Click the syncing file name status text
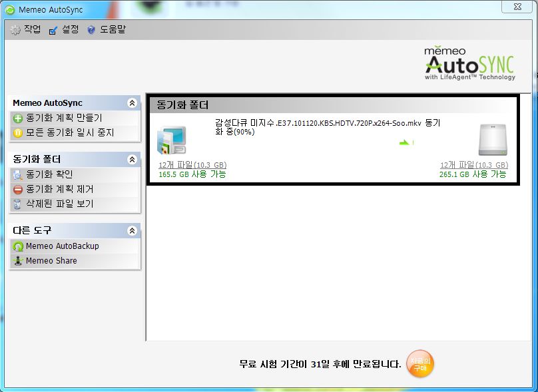Viewport: 538px width, 392px height. tap(328, 127)
